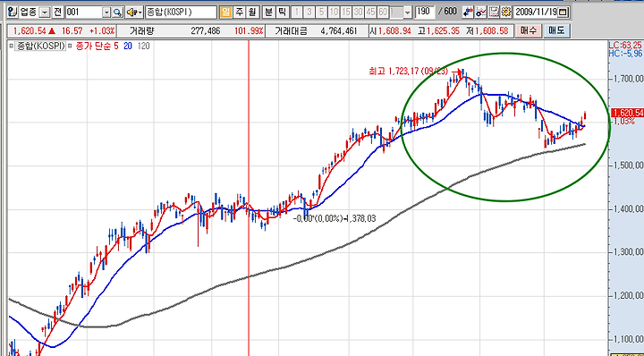The height and width of the screenshot is (356, 644).
Task: Select the 월 monthly period toggle
Action: tap(251, 13)
